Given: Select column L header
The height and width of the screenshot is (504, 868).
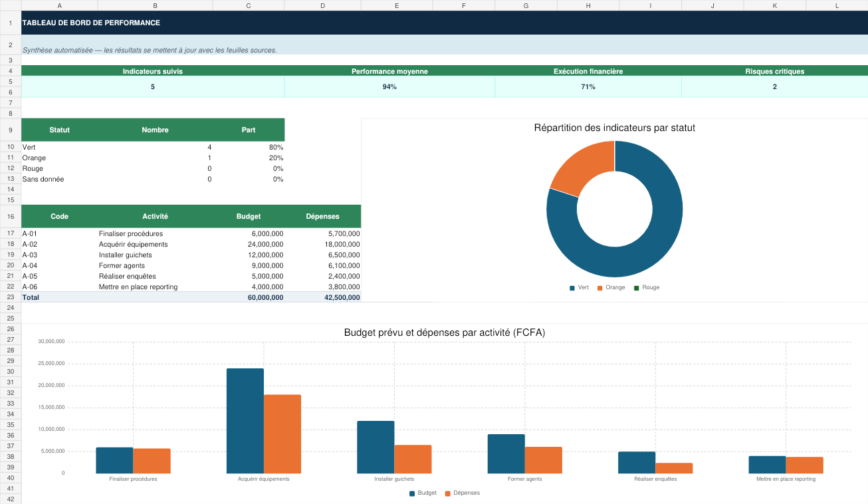Looking at the screenshot, I should pos(837,5).
